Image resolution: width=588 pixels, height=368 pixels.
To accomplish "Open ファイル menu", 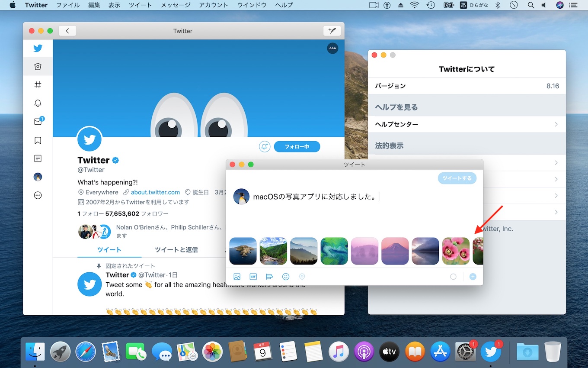I will 68,5.
